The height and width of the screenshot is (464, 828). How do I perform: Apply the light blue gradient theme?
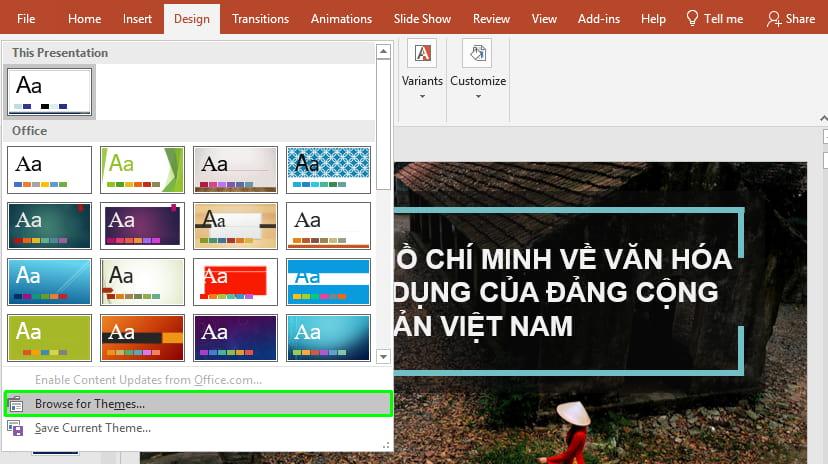[x=50, y=282]
